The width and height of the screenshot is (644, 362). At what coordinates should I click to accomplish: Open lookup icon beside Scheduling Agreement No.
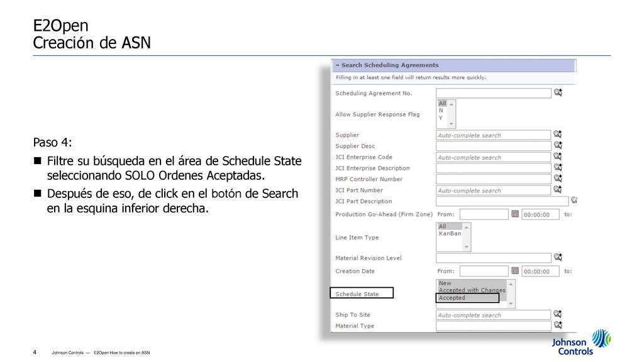click(x=558, y=92)
